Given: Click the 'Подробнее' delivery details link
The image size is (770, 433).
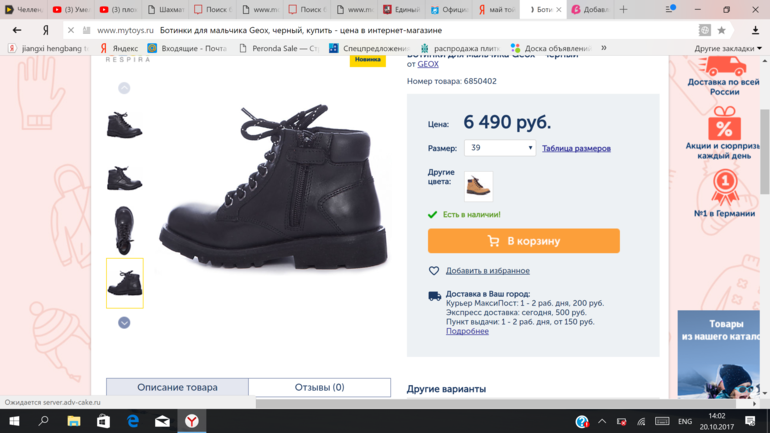Looking at the screenshot, I should tap(467, 331).
